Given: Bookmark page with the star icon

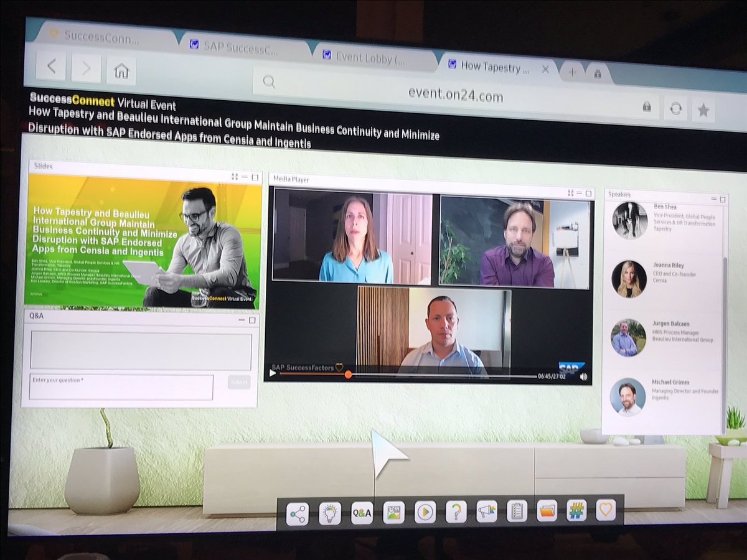Looking at the screenshot, I should pyautogui.click(x=703, y=110).
